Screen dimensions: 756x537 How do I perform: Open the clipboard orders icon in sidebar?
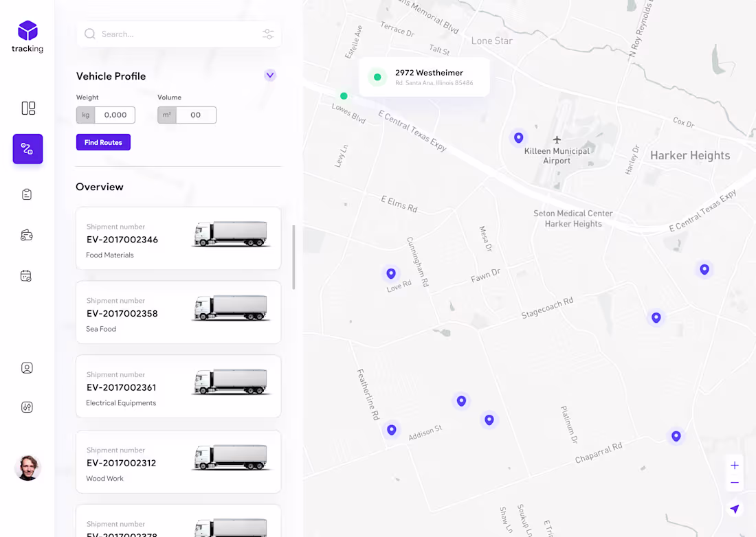click(27, 194)
